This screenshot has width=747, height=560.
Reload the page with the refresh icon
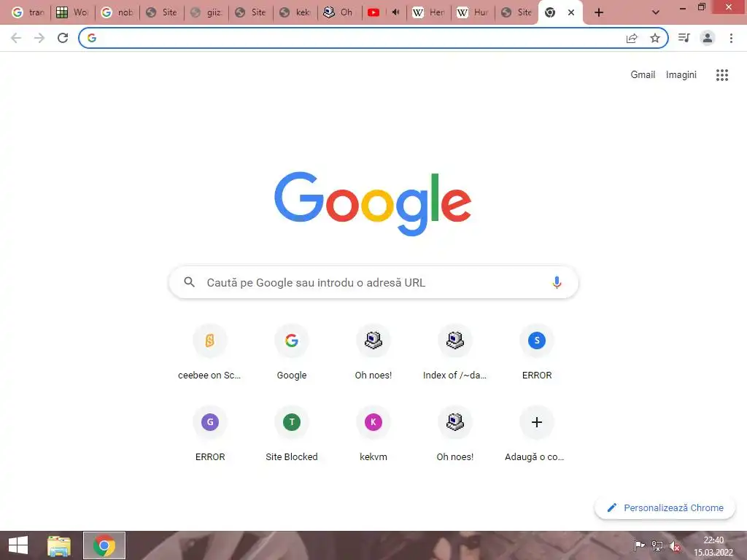tap(63, 38)
